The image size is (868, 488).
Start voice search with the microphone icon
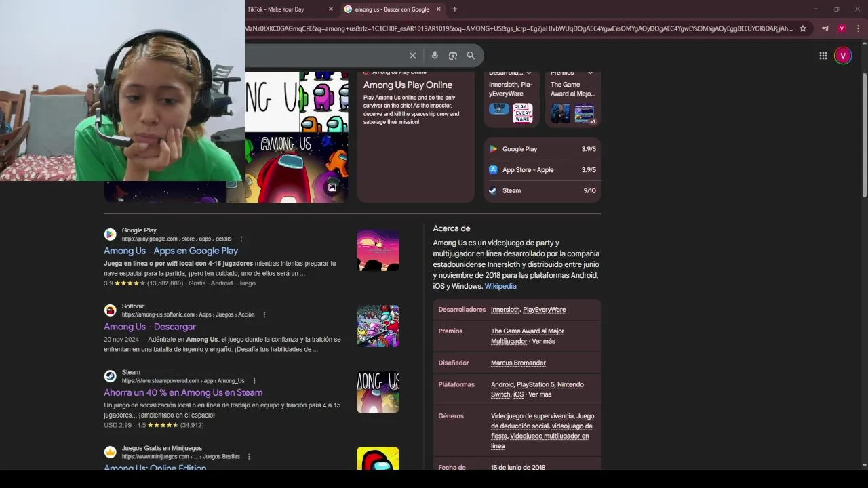[x=435, y=56]
